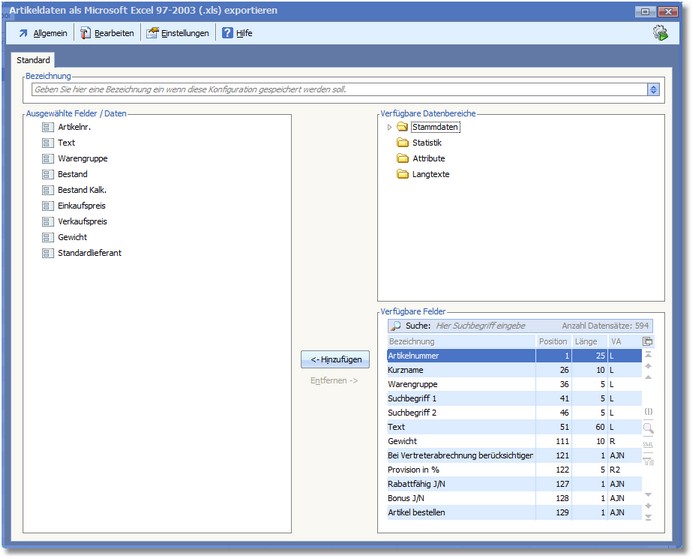This screenshot has width=693, height=559.
Task: Click the Entfernen button
Action: pyautogui.click(x=333, y=381)
